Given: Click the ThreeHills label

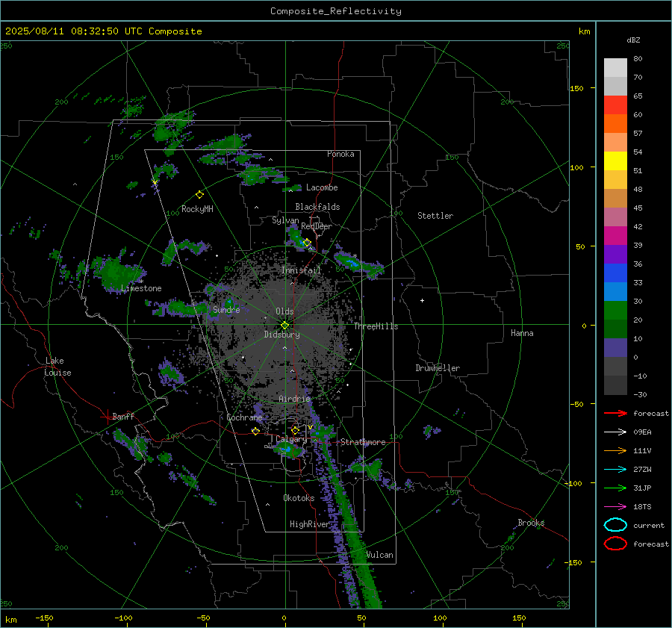Looking at the screenshot, I should pos(376,326).
